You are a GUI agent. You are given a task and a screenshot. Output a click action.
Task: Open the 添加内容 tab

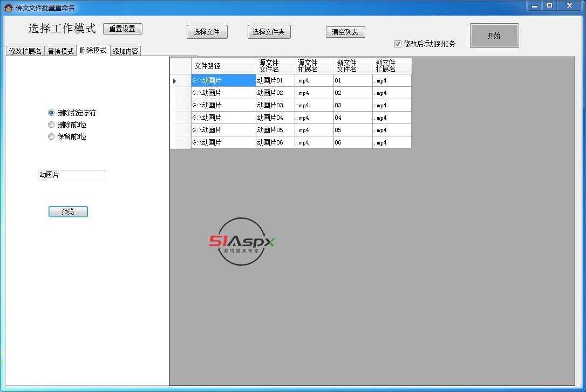point(126,51)
